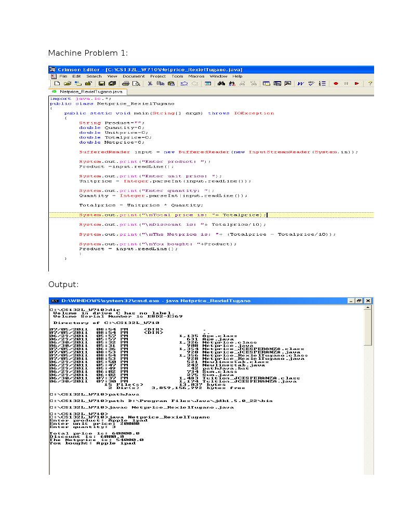411x532 pixels.
Task: Open the Help menu
Action: [237, 76]
